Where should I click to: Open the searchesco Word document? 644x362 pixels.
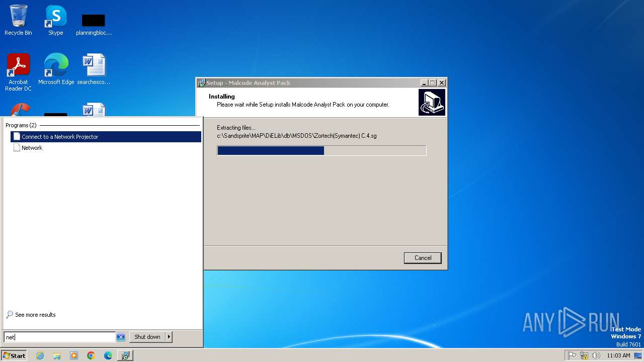click(94, 69)
